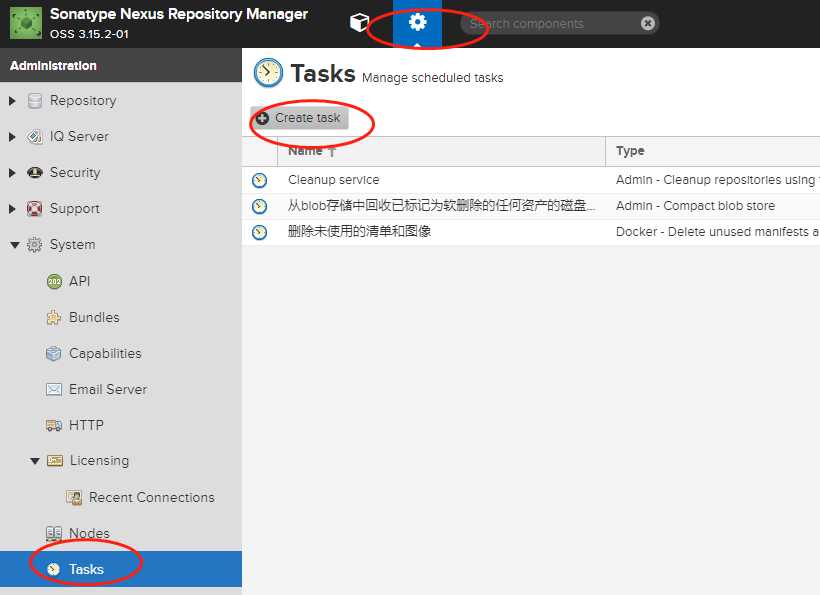Image resolution: width=820 pixels, height=595 pixels.
Task: Open the Recent Connections menu item
Action: pyautogui.click(x=152, y=497)
